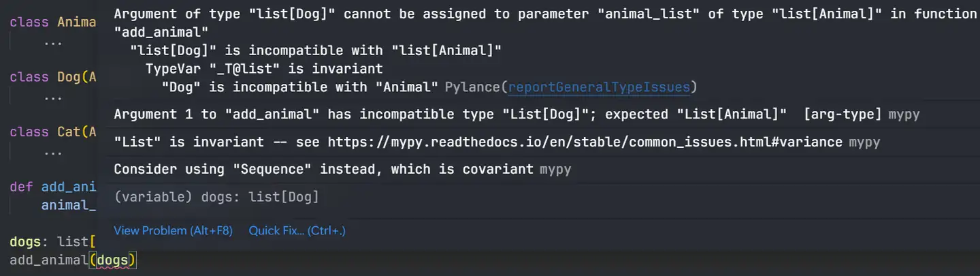Click the class Dog definition line
Screen dimensions: 980x276
tap(52, 77)
